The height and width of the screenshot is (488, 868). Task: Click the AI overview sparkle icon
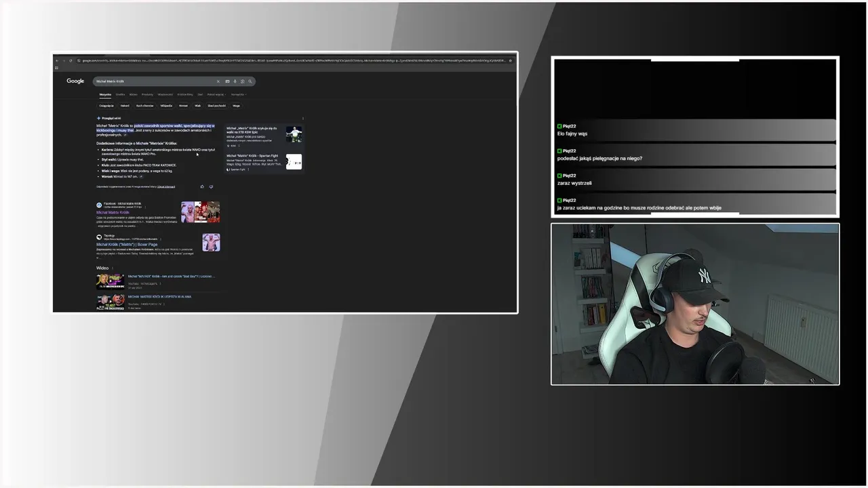[x=98, y=118]
